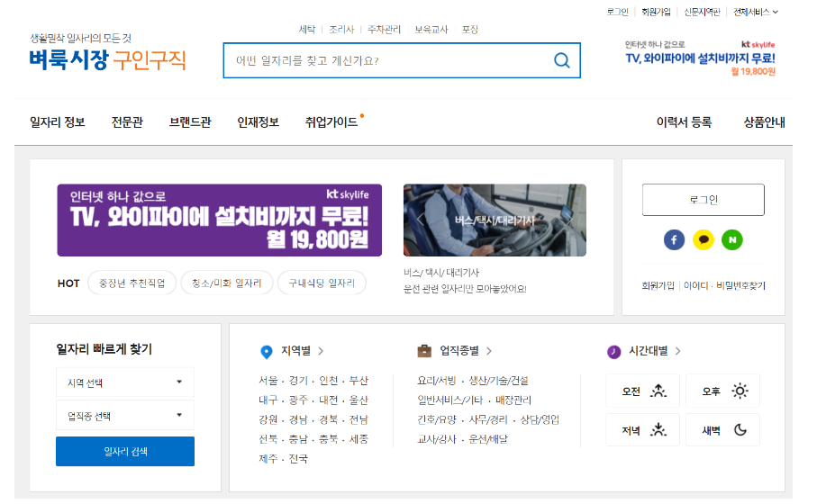Open the 업직종 선택 dropdown
Image resolution: width=817 pixels, height=504 pixels.
click(125, 416)
